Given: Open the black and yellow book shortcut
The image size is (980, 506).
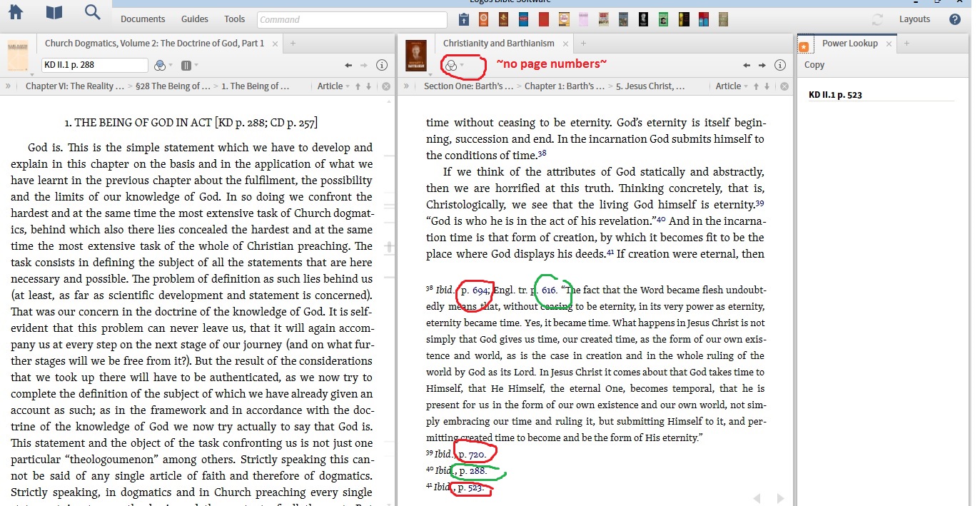Looking at the screenshot, I should click(x=684, y=19).
